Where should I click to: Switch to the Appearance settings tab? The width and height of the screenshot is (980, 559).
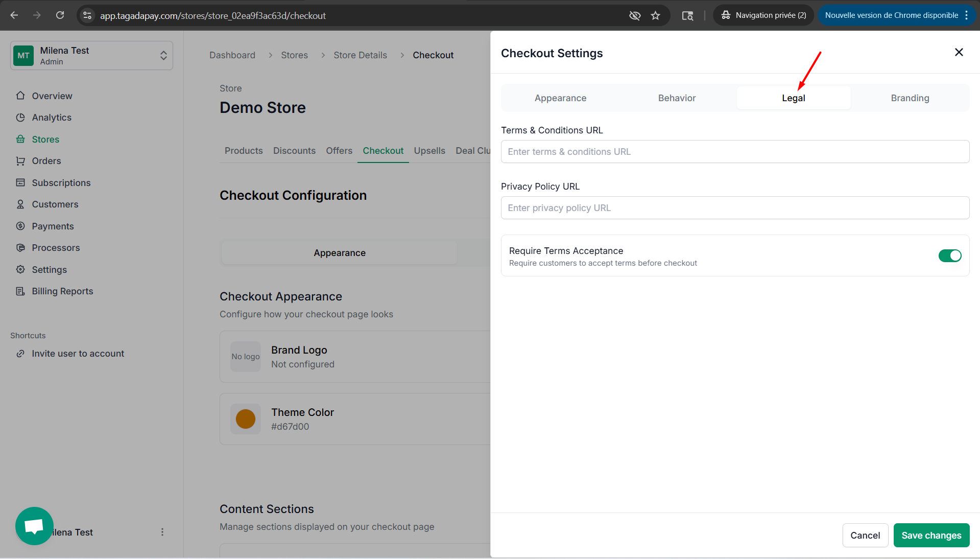pos(560,98)
